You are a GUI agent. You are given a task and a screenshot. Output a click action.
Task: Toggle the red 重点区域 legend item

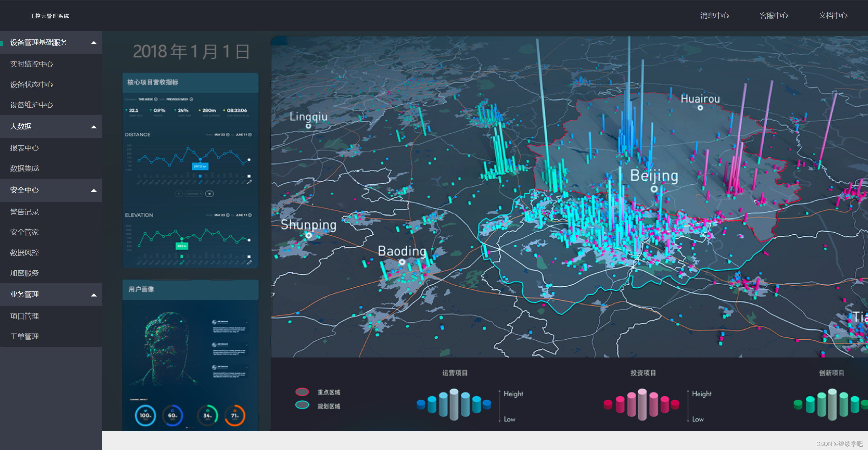[302, 392]
